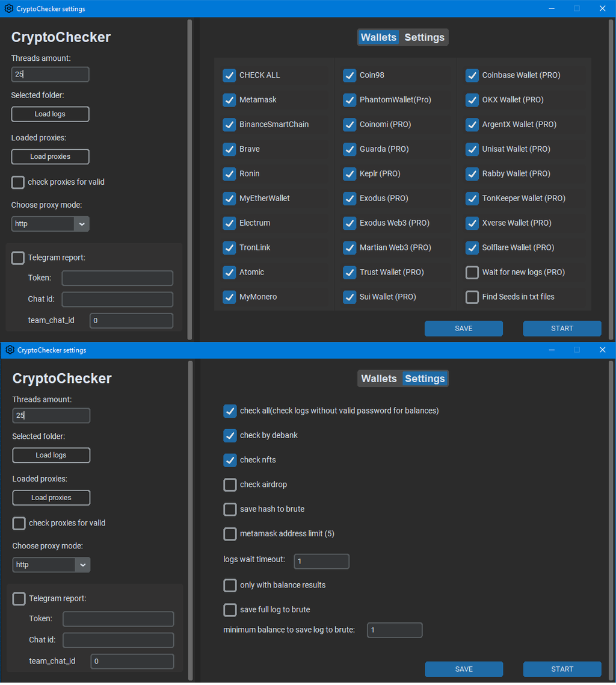Uncheck the CHECK ALL wallets checkbox
Viewport: 616px width, 685px height.
(229, 75)
